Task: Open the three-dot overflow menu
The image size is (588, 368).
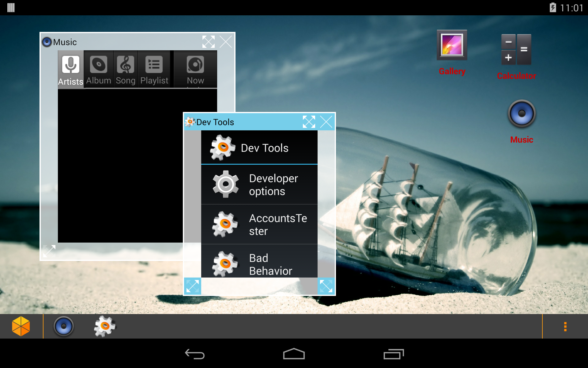Action: (565, 326)
